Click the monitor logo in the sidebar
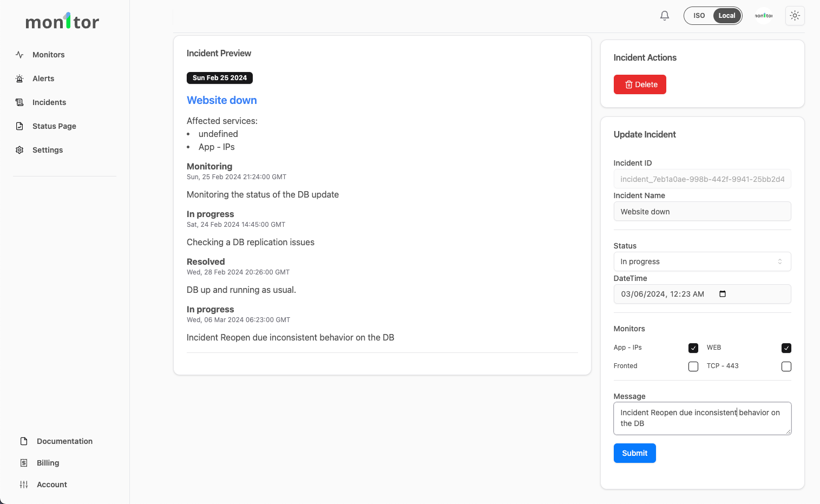Image resolution: width=820 pixels, height=504 pixels. coord(62,21)
